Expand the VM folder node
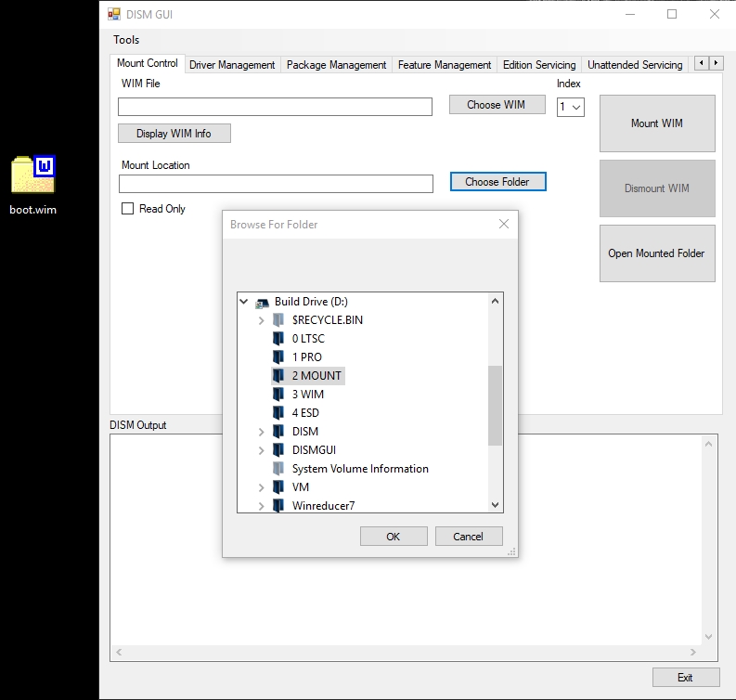Image resolution: width=736 pixels, height=700 pixels. (x=262, y=487)
